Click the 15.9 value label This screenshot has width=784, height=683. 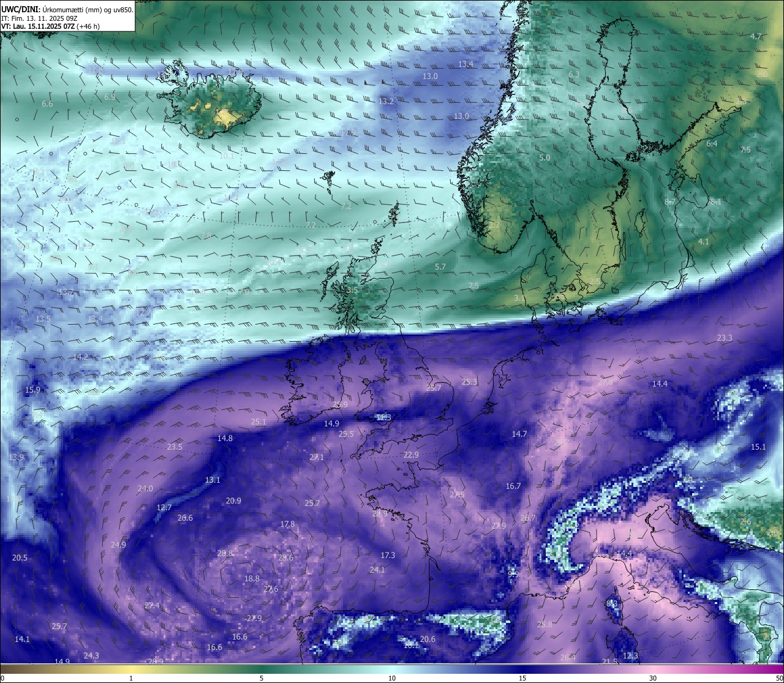click(x=32, y=390)
